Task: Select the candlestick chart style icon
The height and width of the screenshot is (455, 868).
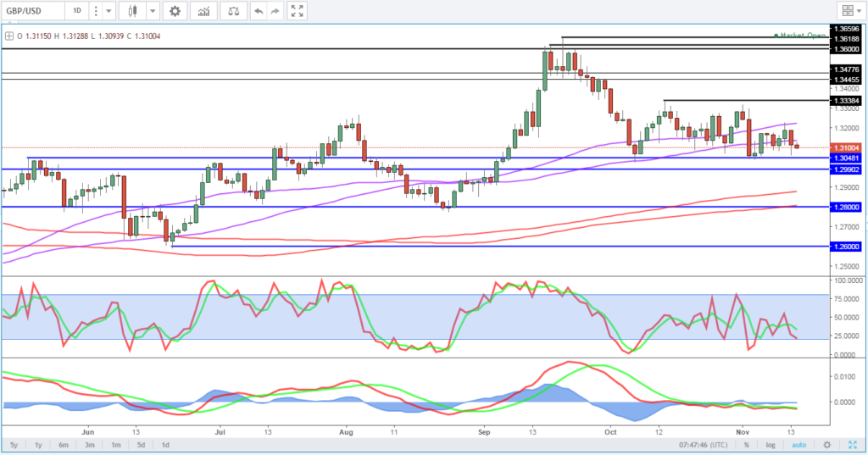Action: [x=132, y=10]
